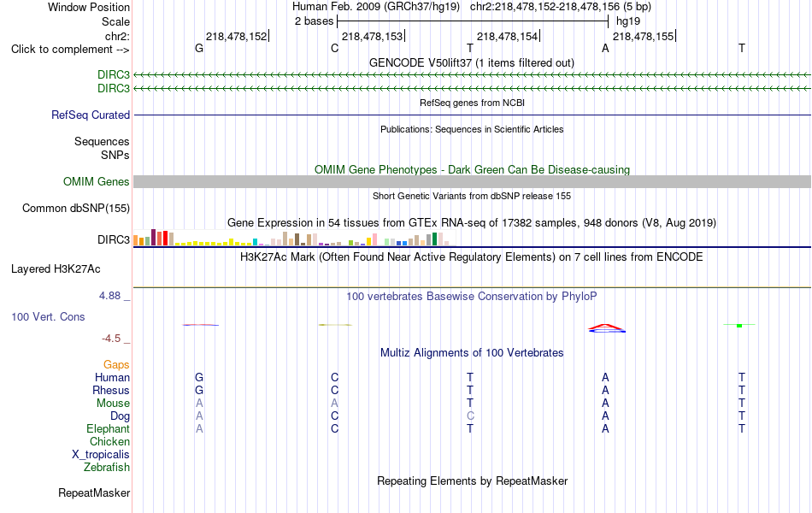Click the RefSeq Curated track label
Viewport: 812px width, 513px height.
90,115
